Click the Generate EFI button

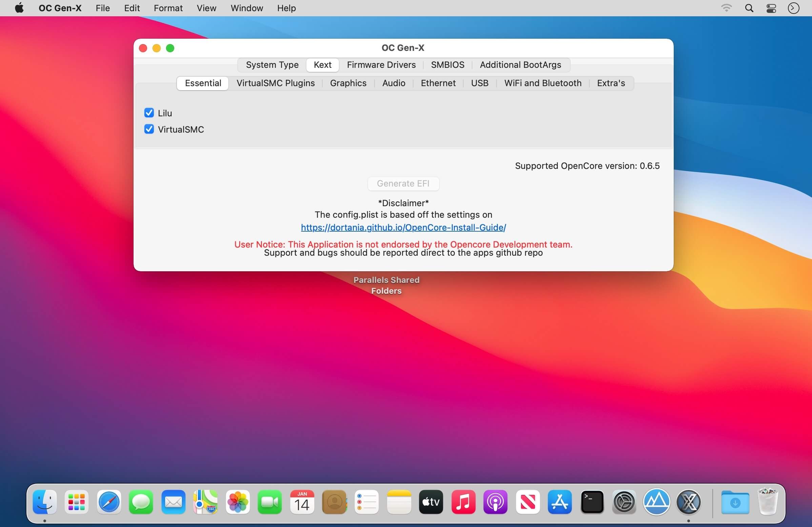click(x=403, y=183)
